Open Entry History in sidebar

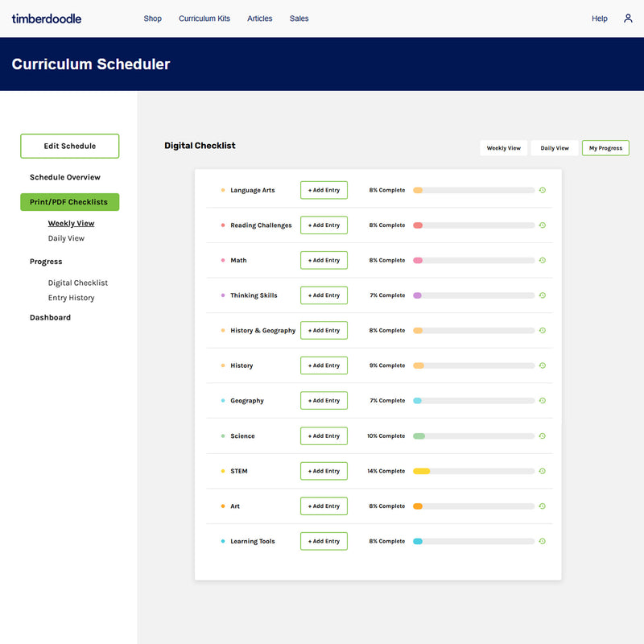71,298
